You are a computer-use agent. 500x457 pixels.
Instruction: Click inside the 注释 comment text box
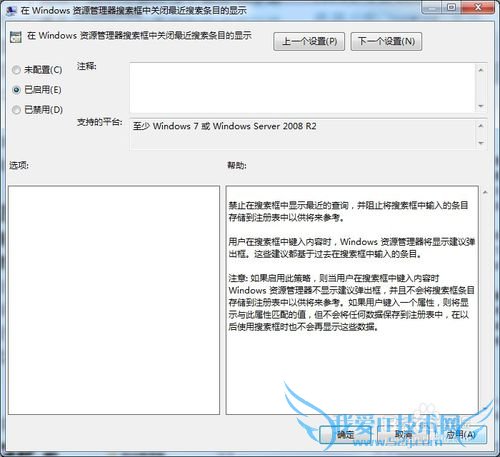(x=302, y=88)
